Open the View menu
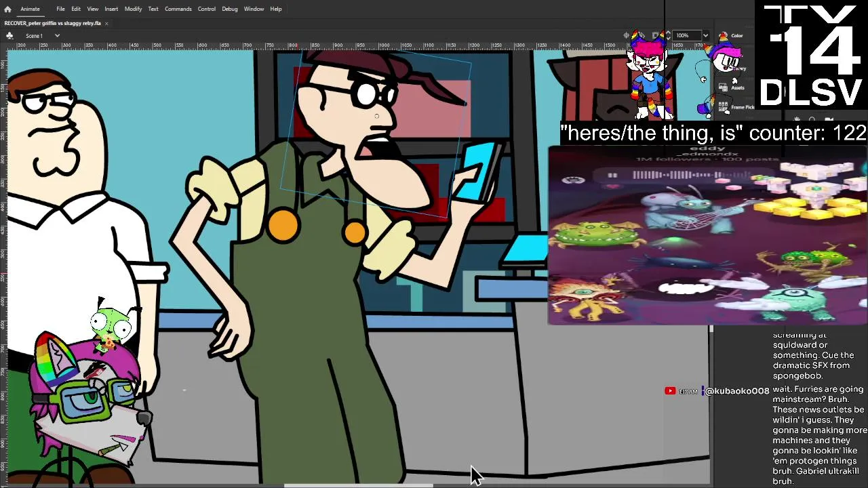 pos(93,9)
